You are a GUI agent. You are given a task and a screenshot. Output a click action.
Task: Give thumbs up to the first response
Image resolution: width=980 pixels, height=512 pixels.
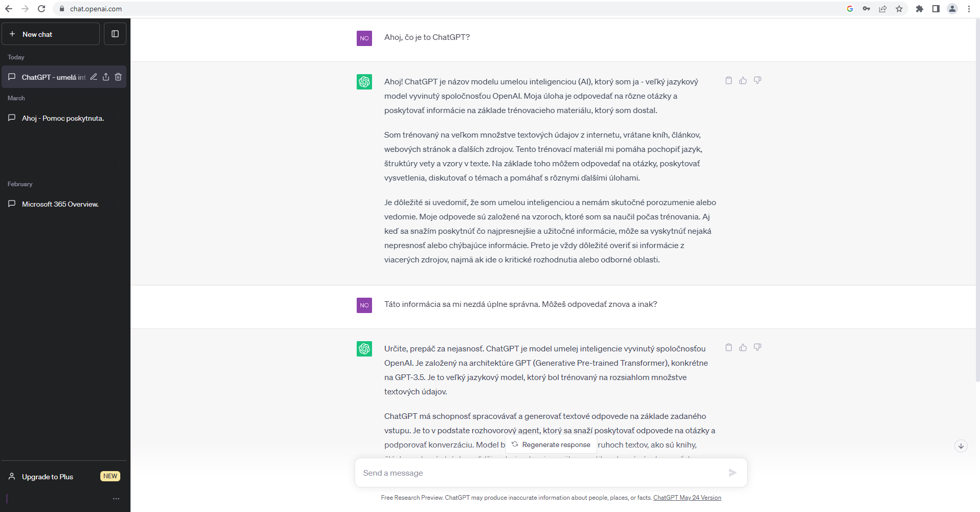coord(743,80)
